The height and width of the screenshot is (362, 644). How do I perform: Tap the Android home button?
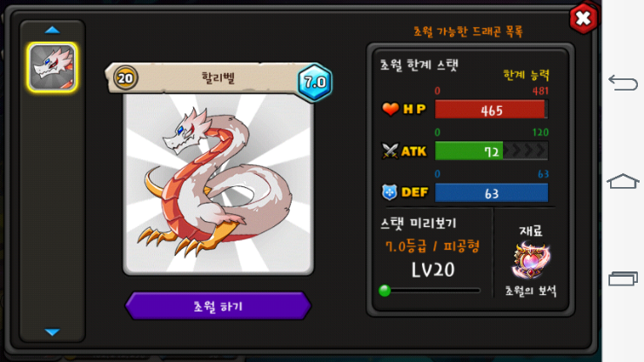[622, 181]
